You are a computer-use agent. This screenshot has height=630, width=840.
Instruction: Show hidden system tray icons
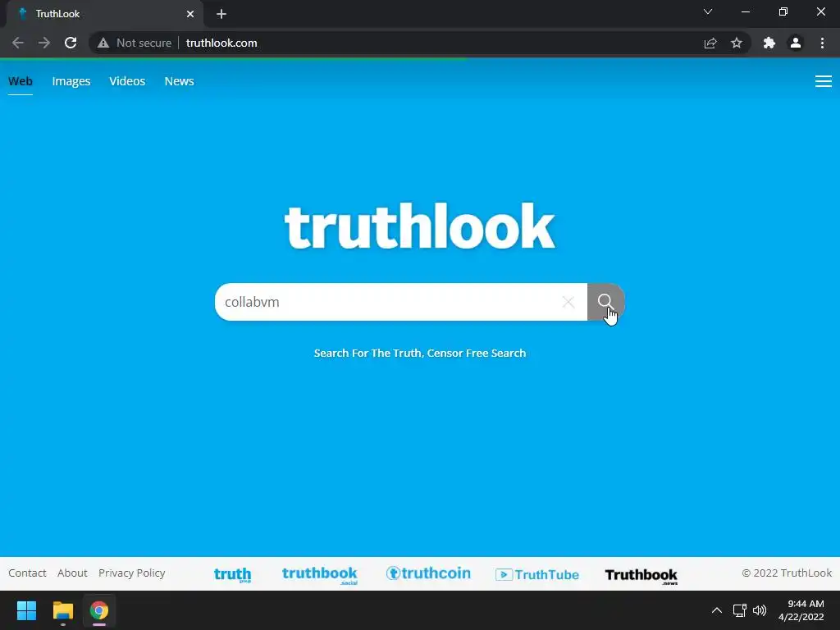tap(716, 610)
